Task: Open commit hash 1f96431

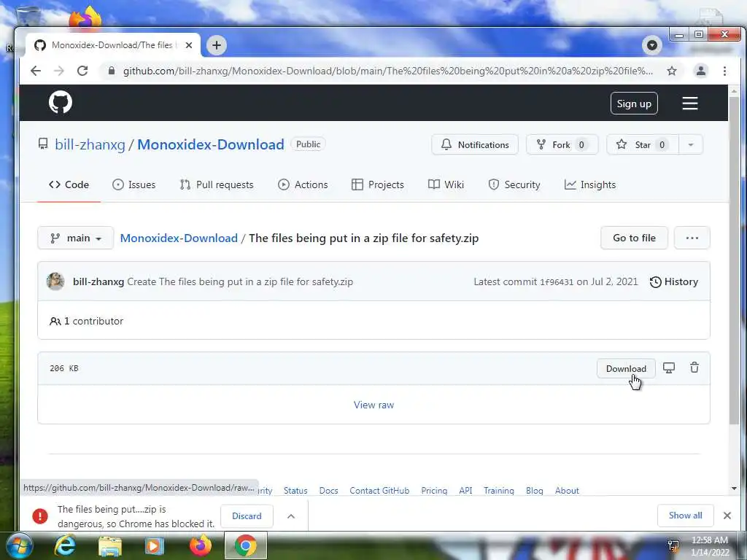Action: (x=557, y=282)
